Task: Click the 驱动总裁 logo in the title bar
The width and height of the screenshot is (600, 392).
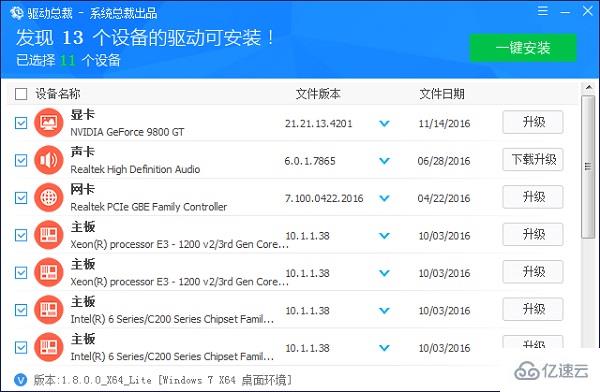Action: point(17,13)
